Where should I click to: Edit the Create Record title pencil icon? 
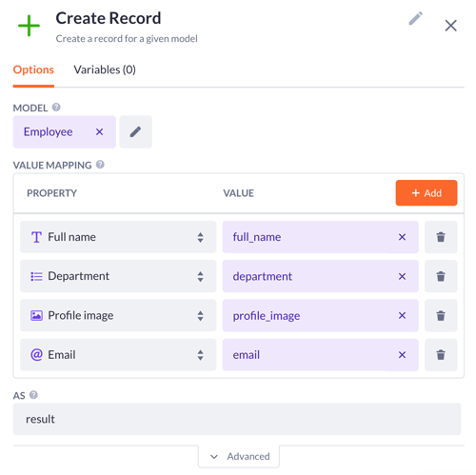pos(415,18)
